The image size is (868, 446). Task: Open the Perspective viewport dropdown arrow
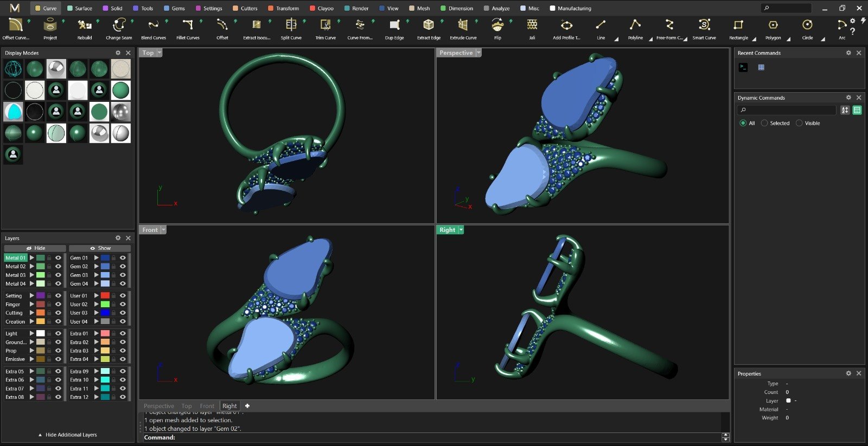pos(478,53)
